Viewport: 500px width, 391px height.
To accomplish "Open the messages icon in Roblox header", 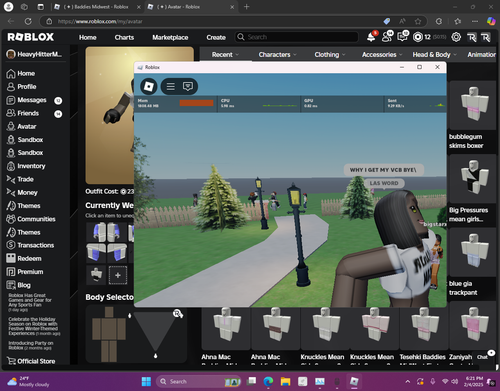I will (x=402, y=37).
